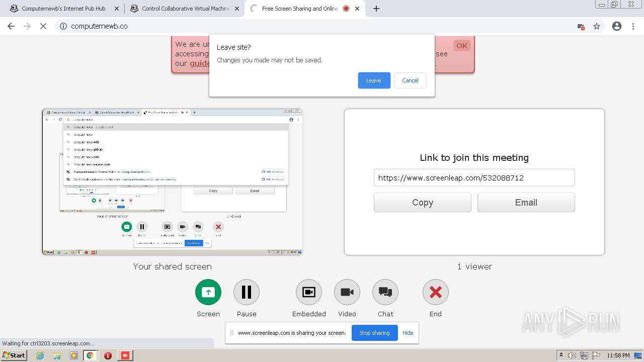Pause the screen sharing
The width and height of the screenshot is (644, 362).
coord(247,292)
